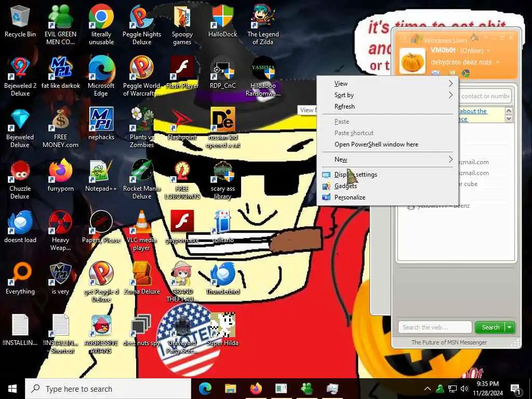532x399 pixels.
Task: Edit the 'dehydrate deez nuts' personal message
Action: pos(461,62)
